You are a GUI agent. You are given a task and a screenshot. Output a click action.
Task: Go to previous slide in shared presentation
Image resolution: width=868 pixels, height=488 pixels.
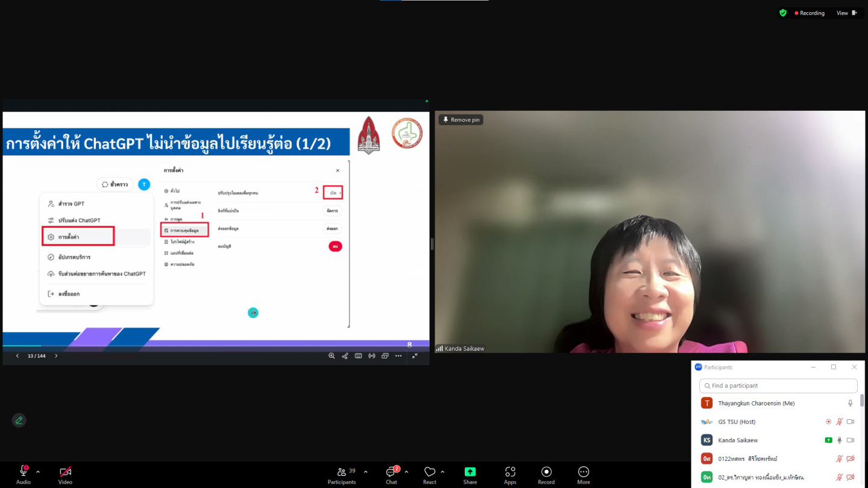point(17,356)
